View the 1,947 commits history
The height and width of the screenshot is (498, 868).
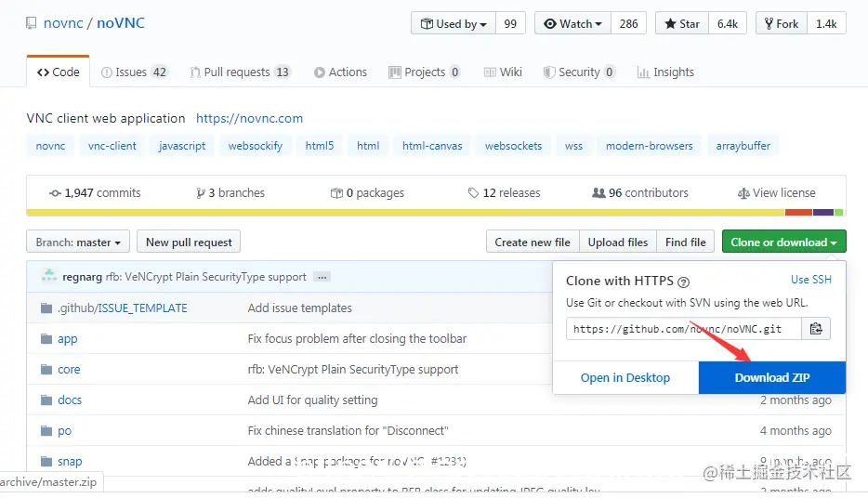(x=95, y=193)
